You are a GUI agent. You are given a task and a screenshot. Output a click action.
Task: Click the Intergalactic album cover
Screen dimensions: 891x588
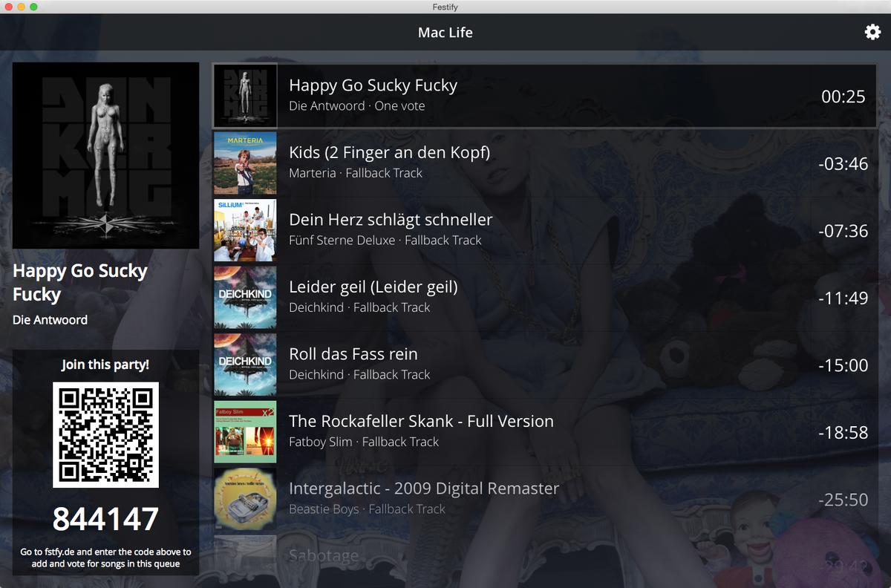245,499
